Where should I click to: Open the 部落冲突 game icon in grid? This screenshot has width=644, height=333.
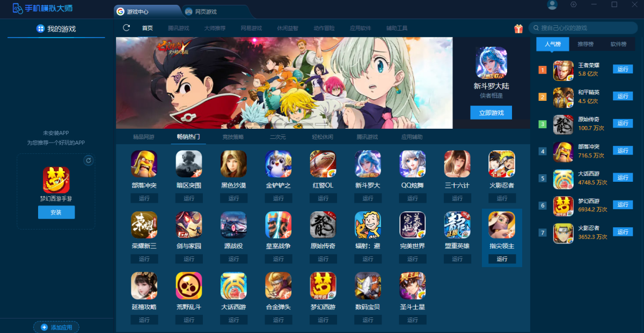(144, 164)
